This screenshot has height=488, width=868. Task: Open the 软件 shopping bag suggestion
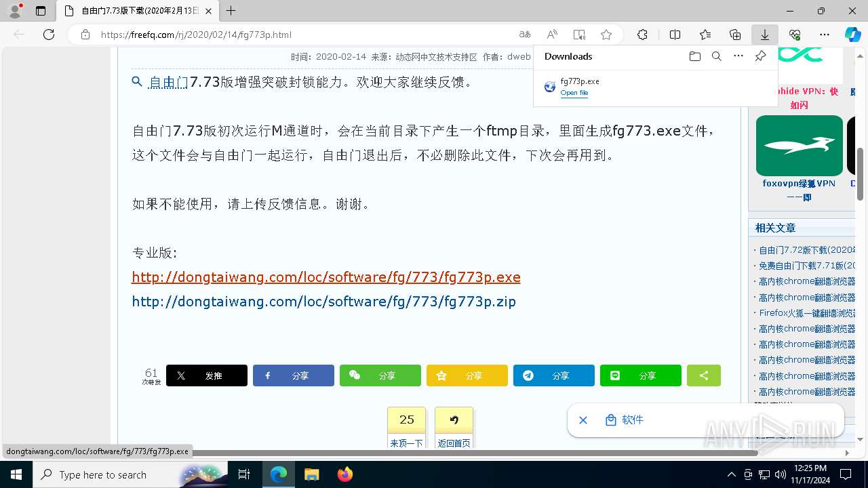[x=625, y=420]
